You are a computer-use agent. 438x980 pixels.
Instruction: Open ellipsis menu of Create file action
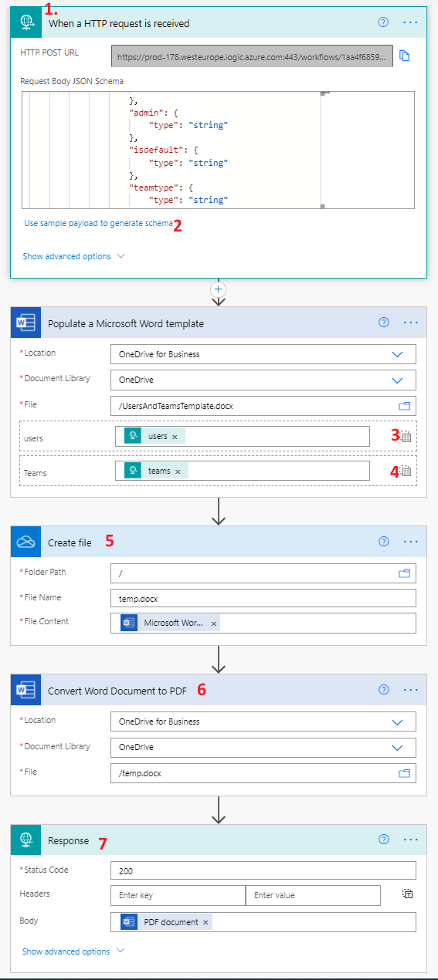(x=410, y=542)
